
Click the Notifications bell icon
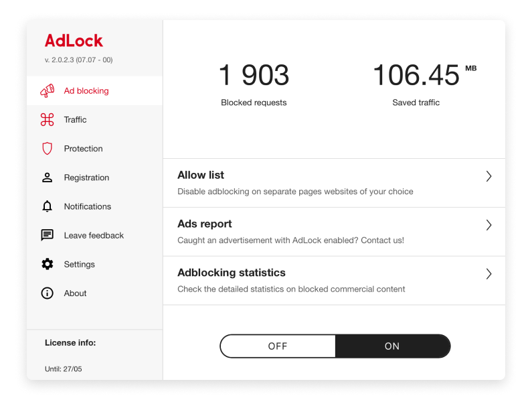point(47,206)
